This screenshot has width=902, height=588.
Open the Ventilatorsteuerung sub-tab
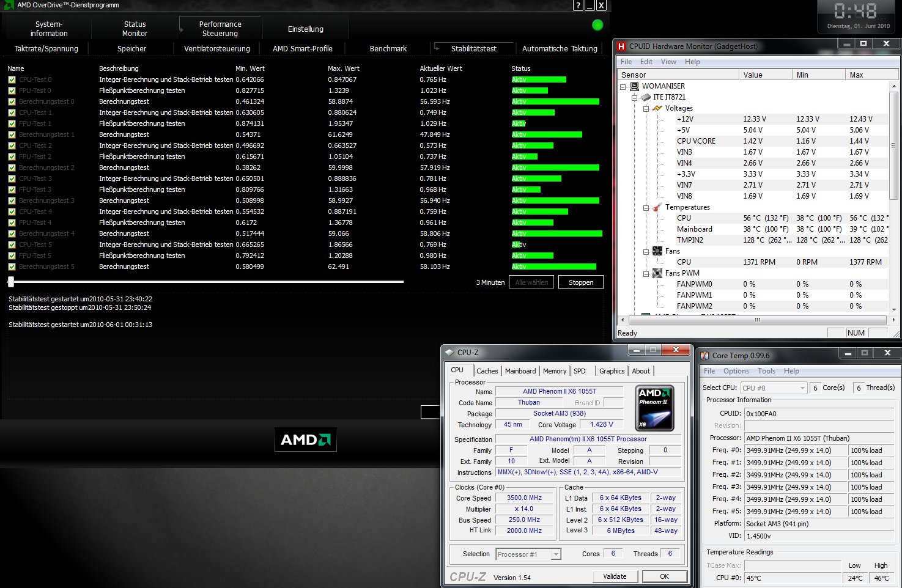(x=217, y=48)
